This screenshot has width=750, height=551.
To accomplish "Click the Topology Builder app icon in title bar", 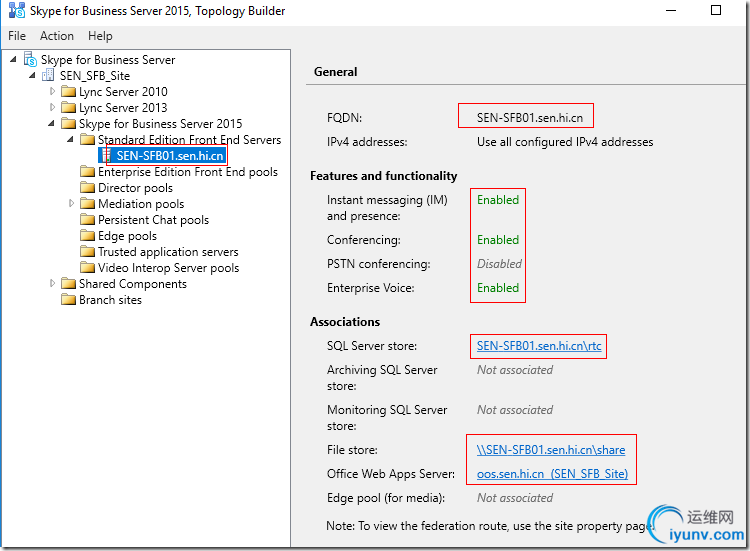I will [17, 11].
